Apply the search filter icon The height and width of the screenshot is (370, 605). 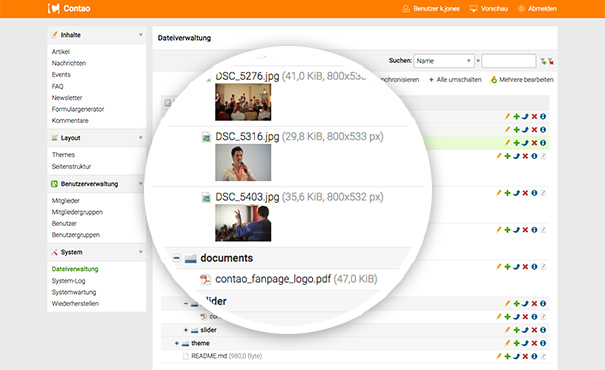coord(543,61)
